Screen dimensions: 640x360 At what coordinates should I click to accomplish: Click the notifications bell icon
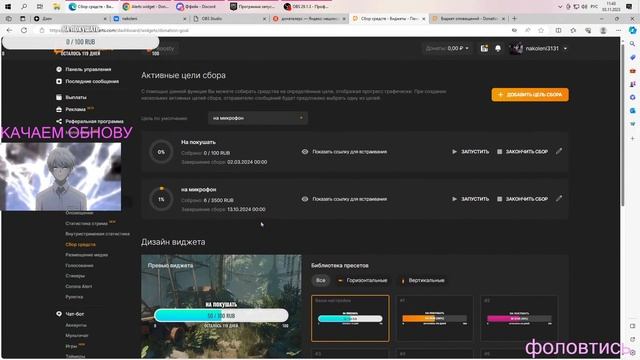pos(498,49)
